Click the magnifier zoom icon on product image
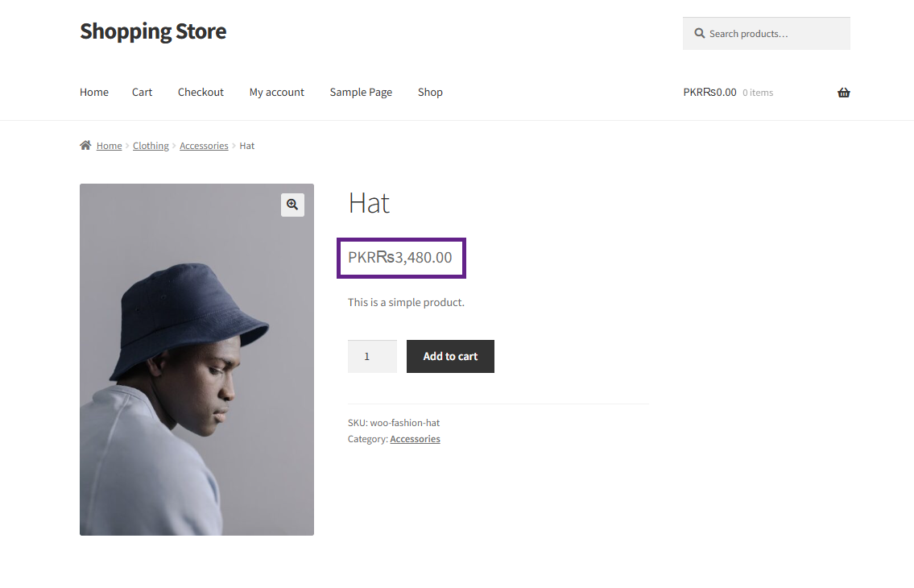The height and width of the screenshot is (588, 914). [x=292, y=205]
